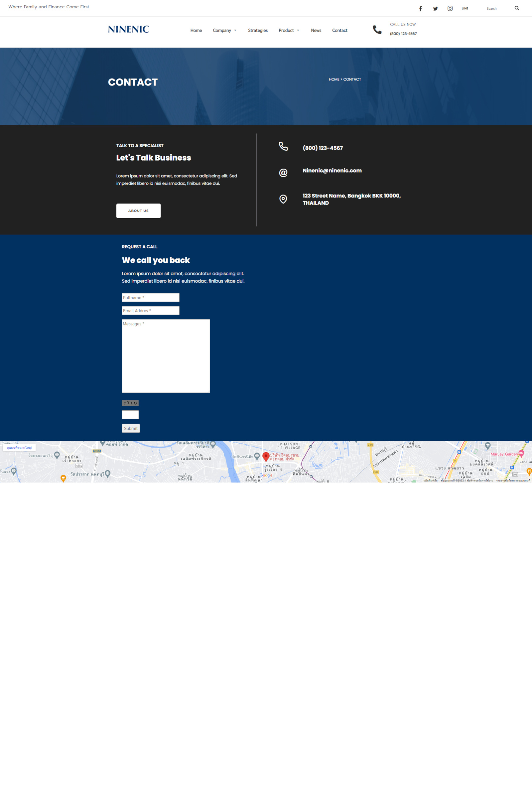The width and height of the screenshot is (532, 798).
Task: Click the Submit button
Action: click(131, 429)
